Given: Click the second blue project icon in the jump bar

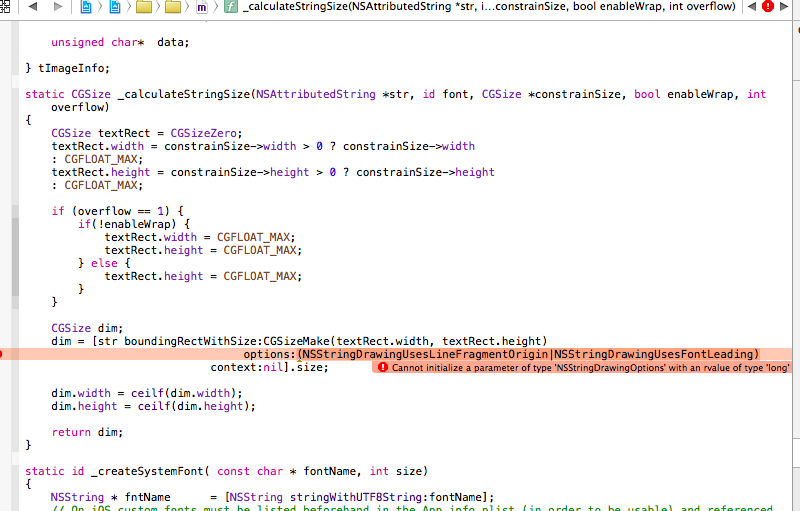Looking at the screenshot, I should coord(115,7).
